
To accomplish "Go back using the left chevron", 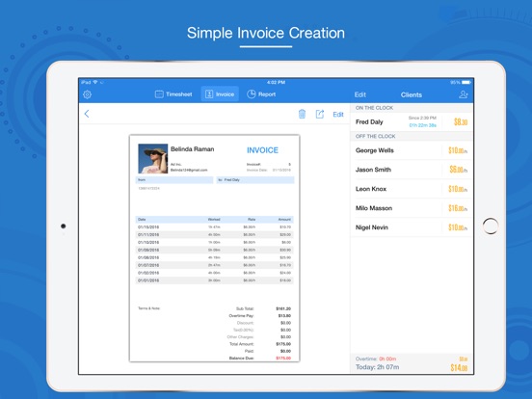I will point(87,114).
